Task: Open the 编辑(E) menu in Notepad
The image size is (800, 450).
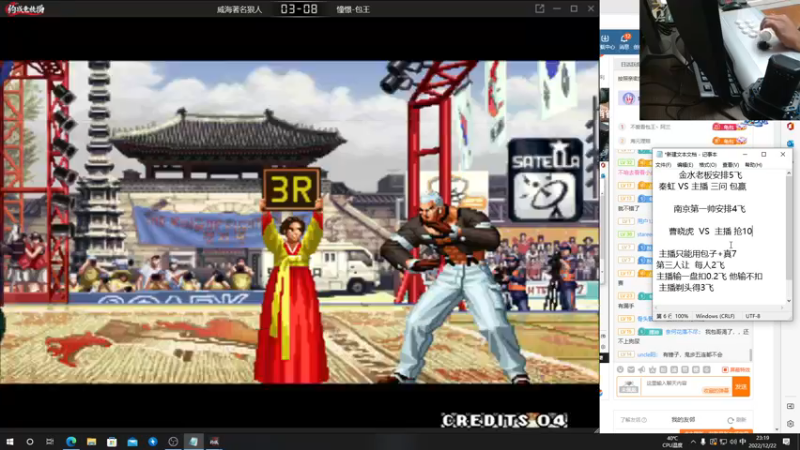Action: coord(685,165)
